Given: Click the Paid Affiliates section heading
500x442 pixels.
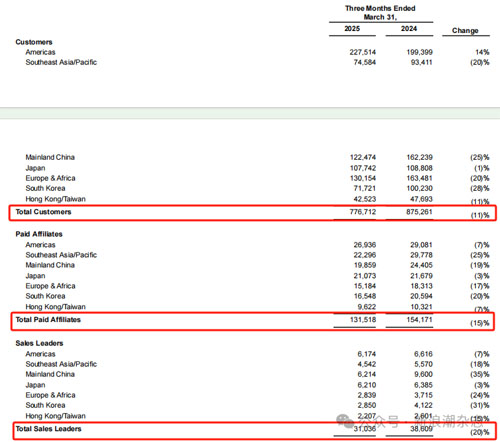Looking at the screenshot, I should [x=39, y=234].
